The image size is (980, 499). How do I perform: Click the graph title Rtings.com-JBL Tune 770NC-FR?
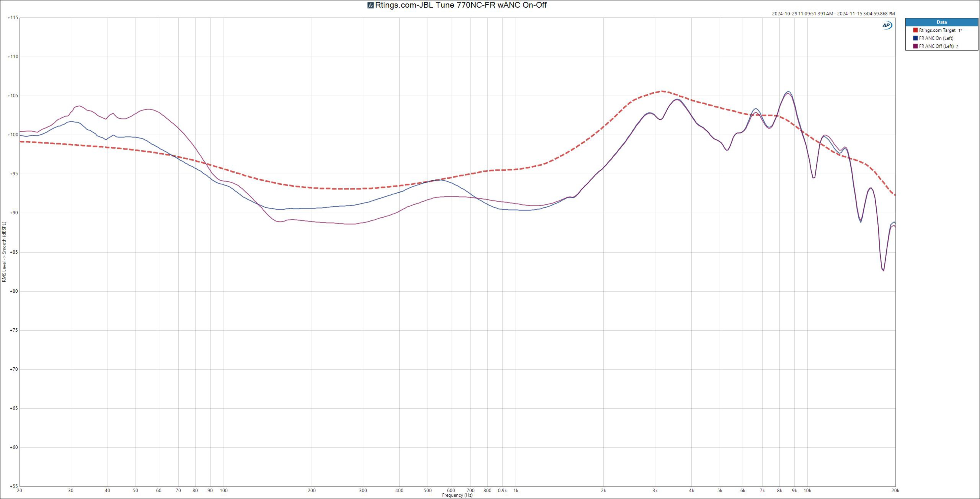[x=461, y=5]
